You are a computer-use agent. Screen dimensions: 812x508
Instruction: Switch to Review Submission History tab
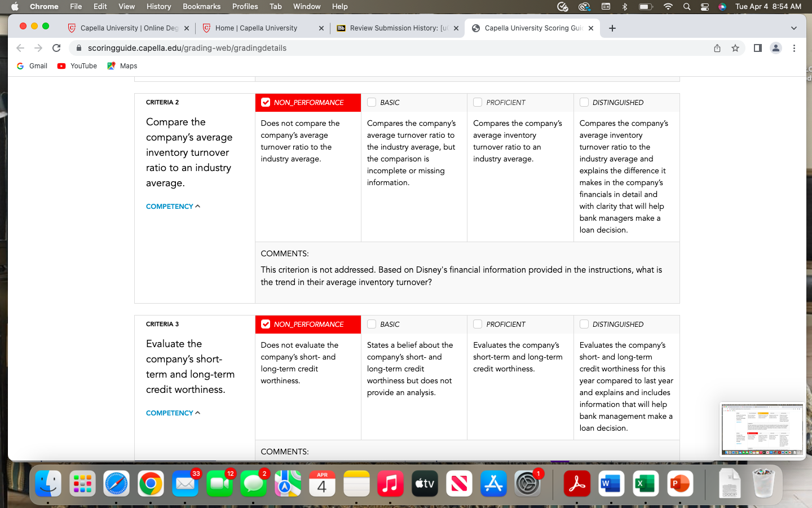[398, 28]
